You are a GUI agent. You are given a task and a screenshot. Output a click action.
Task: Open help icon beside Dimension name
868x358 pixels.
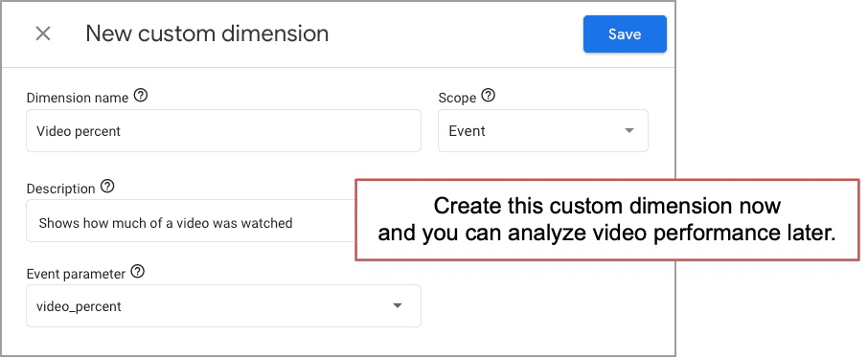coord(141,97)
